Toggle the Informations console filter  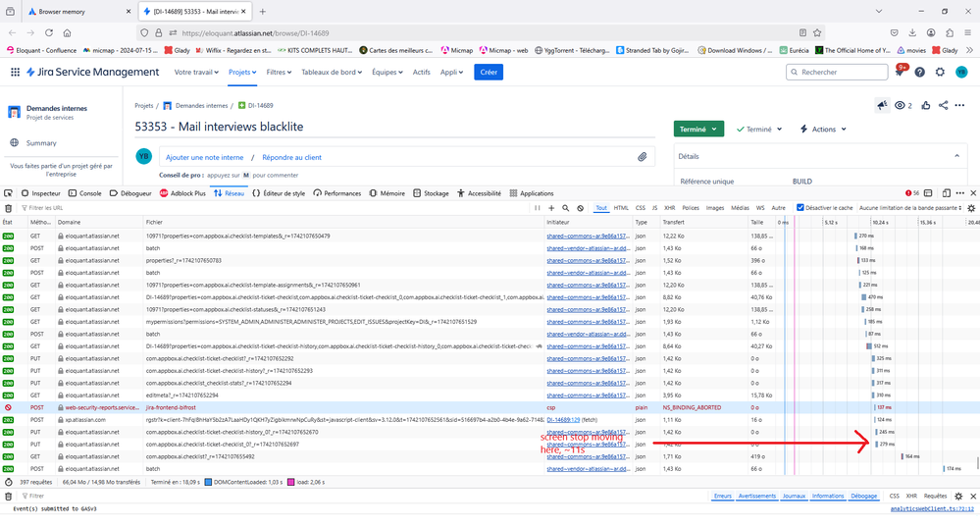tap(828, 496)
